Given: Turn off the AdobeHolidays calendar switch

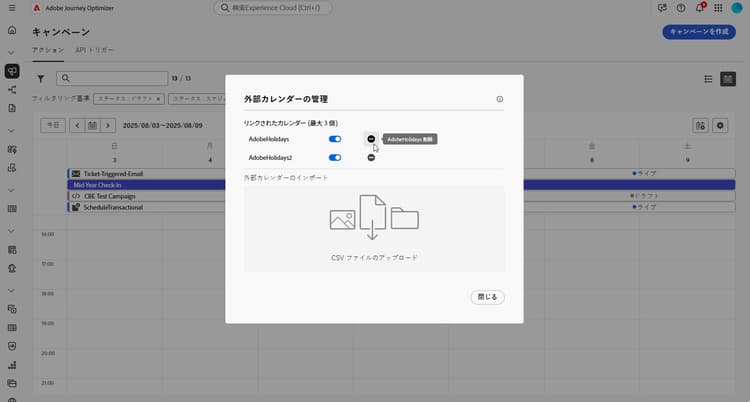Looking at the screenshot, I should [335, 139].
